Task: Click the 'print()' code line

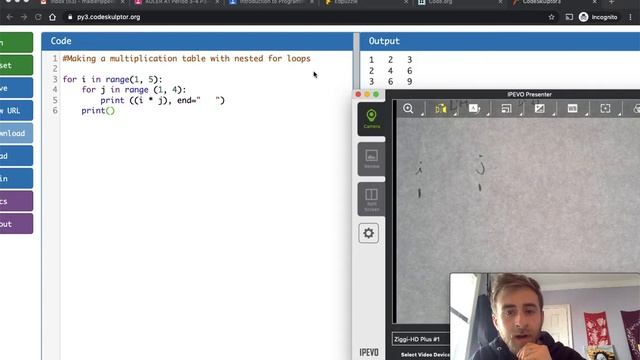Action: pyautogui.click(x=98, y=111)
